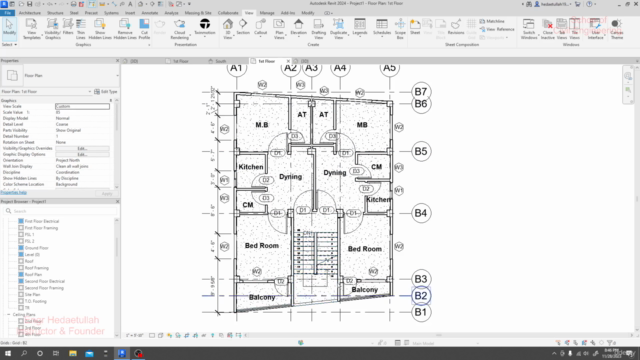Viewport: 640px width, 360px height.
Task: Collapse the Ceiling Plans tree node
Action: click(x=9, y=315)
